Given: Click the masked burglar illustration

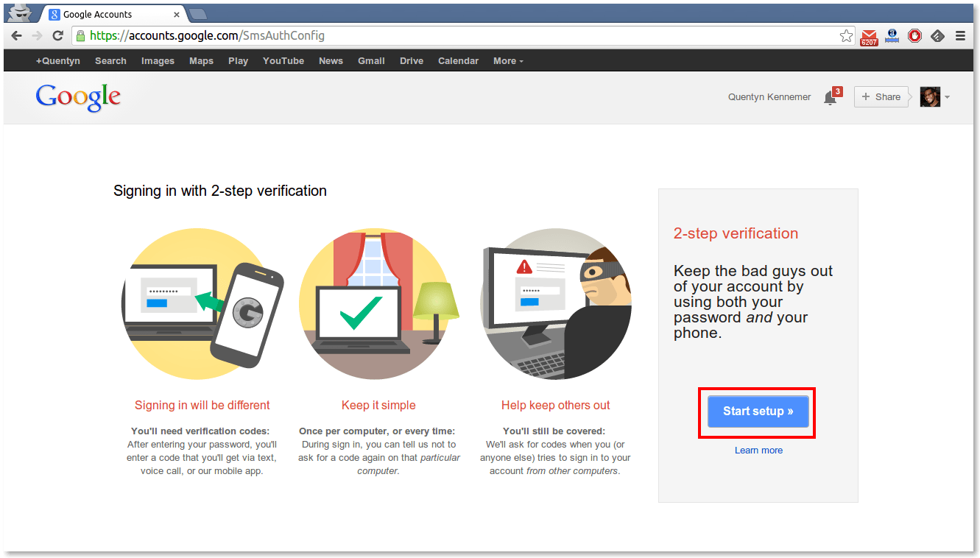Looking at the screenshot, I should point(556,303).
